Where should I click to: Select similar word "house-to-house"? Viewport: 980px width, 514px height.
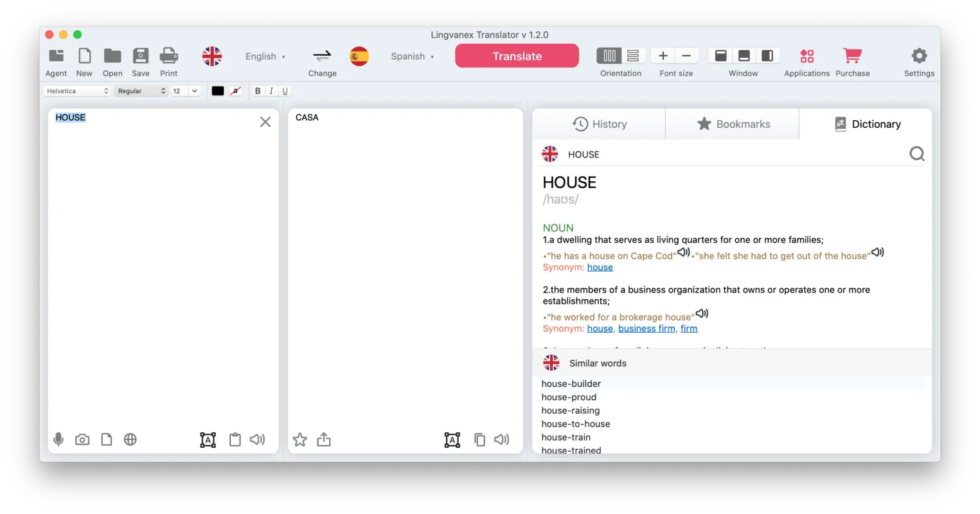pos(576,424)
